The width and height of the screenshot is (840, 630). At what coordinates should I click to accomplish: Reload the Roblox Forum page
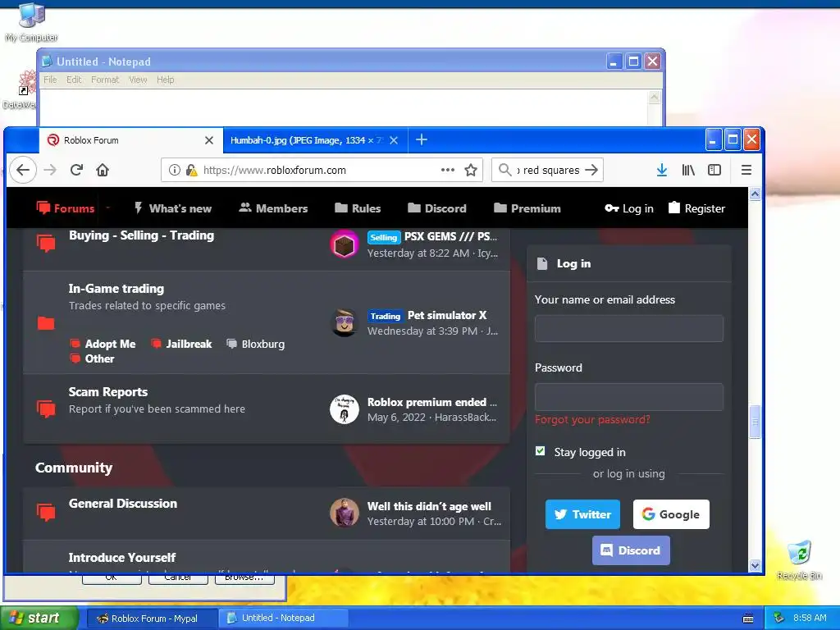pyautogui.click(x=76, y=171)
